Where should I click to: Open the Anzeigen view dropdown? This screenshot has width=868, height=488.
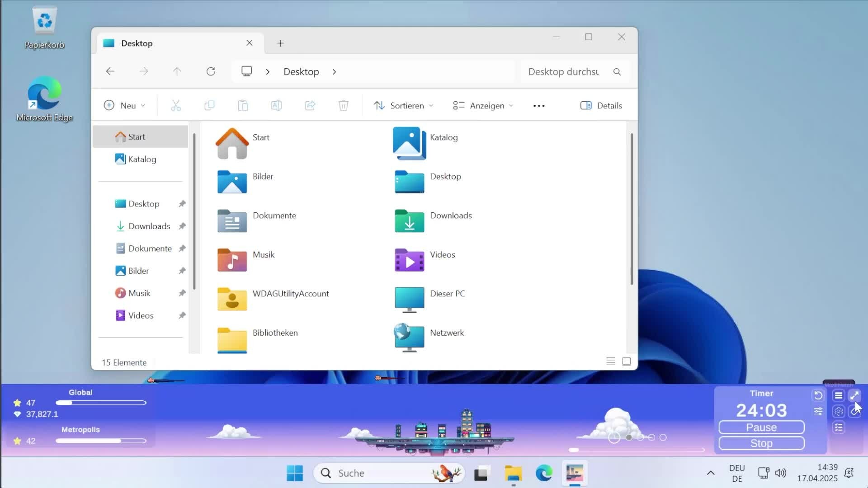483,106
